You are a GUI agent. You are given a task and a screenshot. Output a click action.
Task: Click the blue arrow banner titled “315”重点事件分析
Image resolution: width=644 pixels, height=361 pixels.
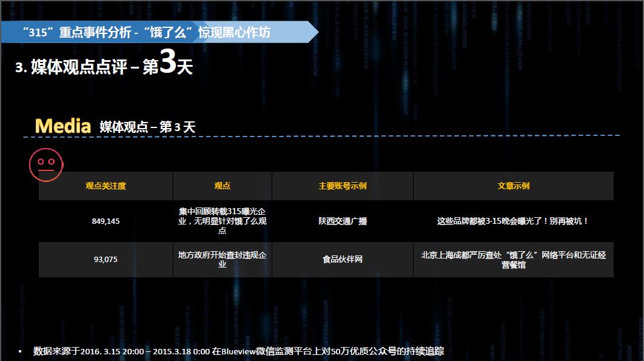[x=159, y=32]
